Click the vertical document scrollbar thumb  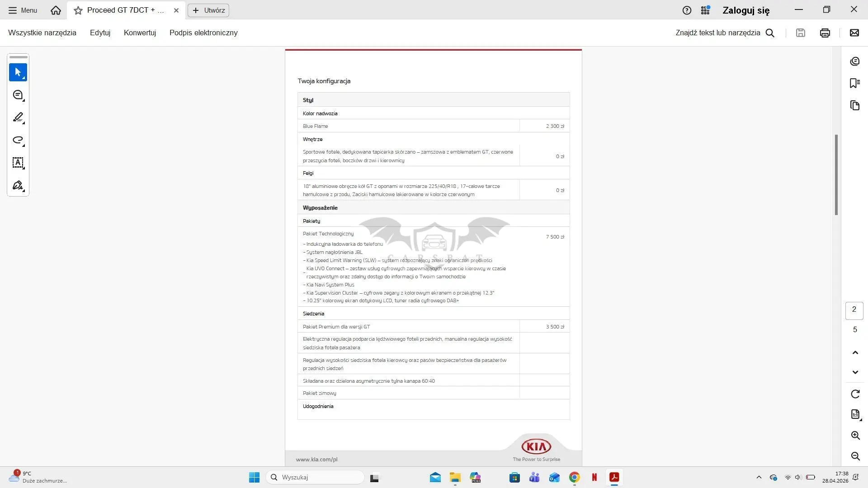(x=836, y=174)
